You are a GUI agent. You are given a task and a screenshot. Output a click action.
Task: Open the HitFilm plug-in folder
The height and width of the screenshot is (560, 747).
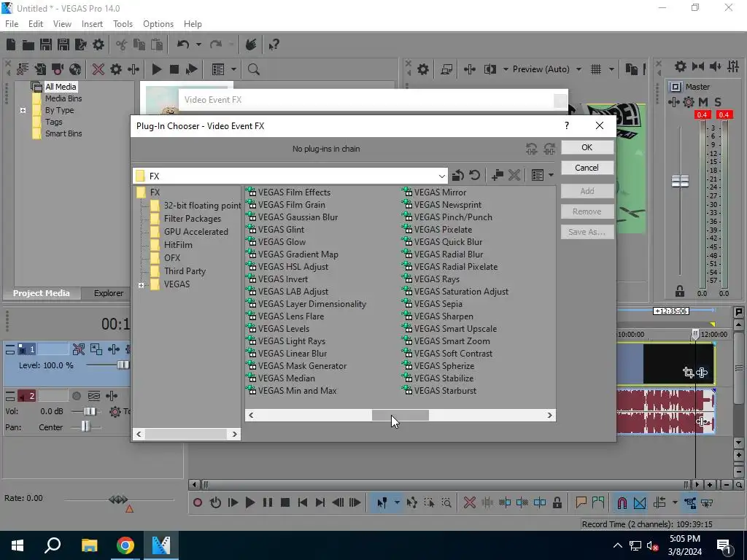[x=178, y=245]
